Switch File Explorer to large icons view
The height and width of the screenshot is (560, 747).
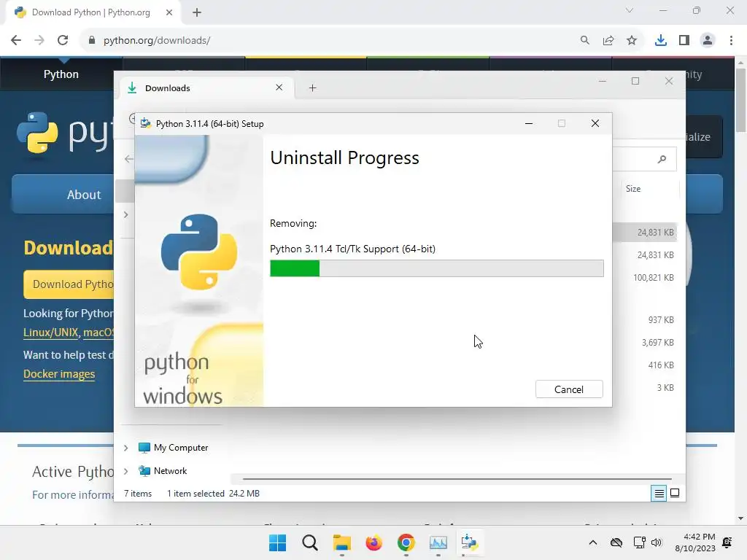click(x=675, y=493)
